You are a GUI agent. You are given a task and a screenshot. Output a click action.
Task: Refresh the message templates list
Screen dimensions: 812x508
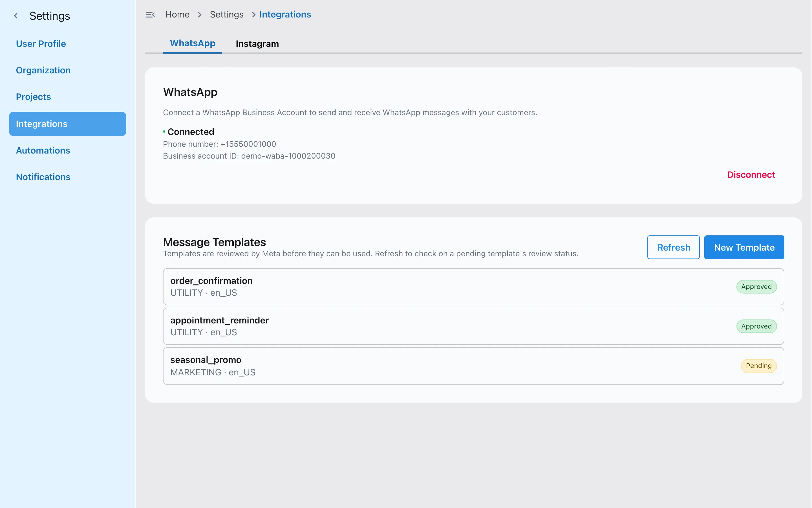point(673,247)
